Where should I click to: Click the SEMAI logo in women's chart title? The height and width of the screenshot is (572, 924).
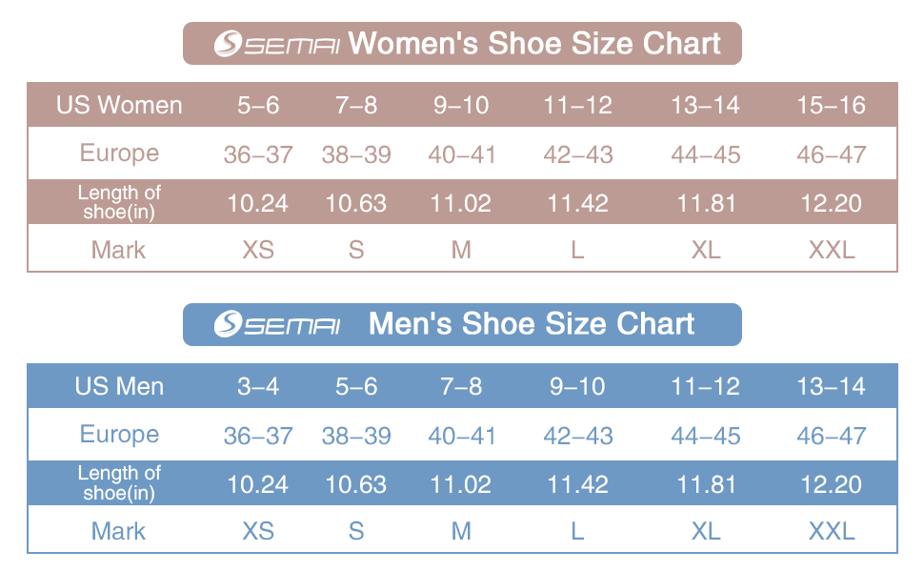pyautogui.click(x=277, y=44)
